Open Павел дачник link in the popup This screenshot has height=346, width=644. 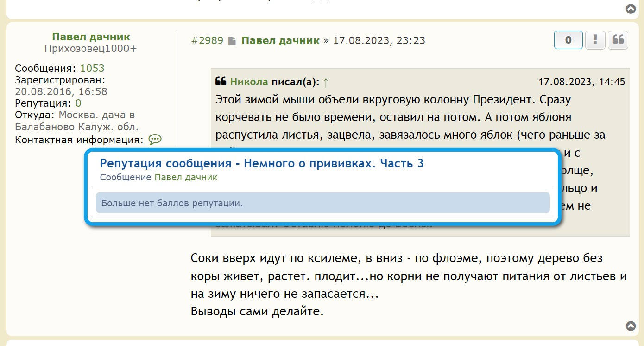click(186, 177)
